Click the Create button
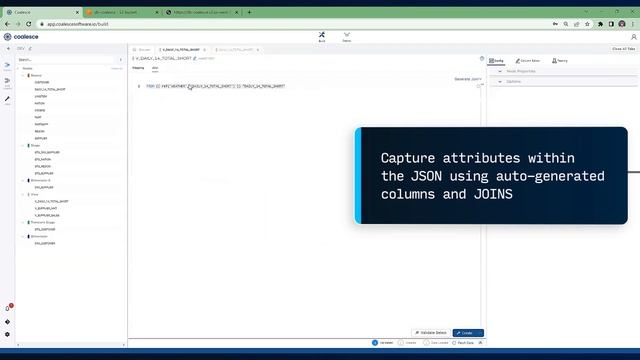The height and width of the screenshot is (360, 640). (464, 333)
